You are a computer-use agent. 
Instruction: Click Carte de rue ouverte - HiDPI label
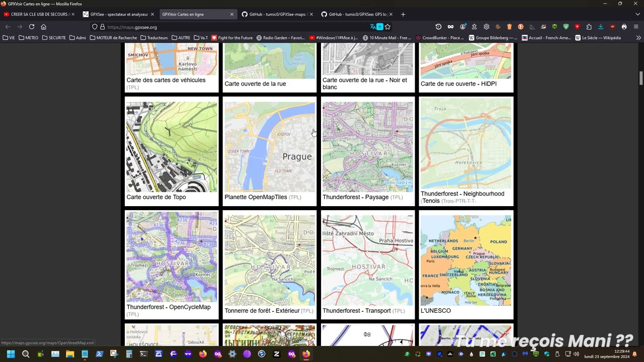coord(458,84)
